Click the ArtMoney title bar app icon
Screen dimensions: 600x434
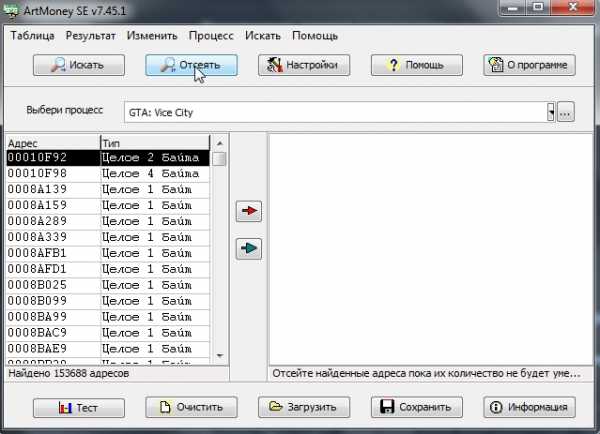click(x=11, y=10)
